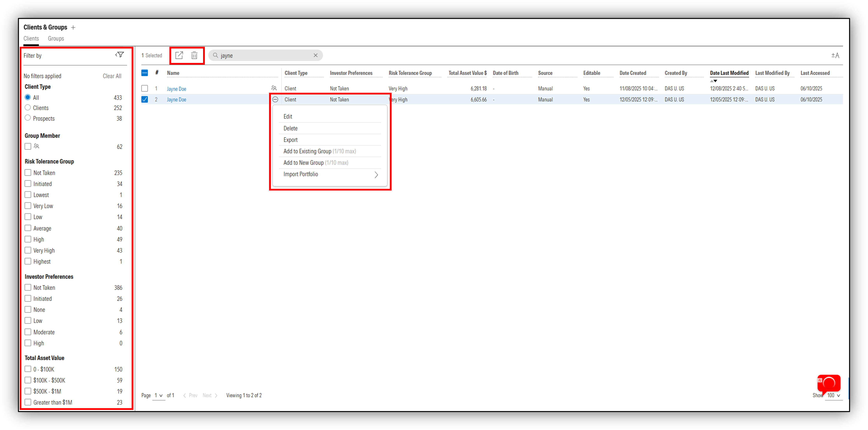Image resolution: width=868 pixels, height=430 pixels.
Task: Click the Date Last Modified sort arrows
Action: click(713, 81)
